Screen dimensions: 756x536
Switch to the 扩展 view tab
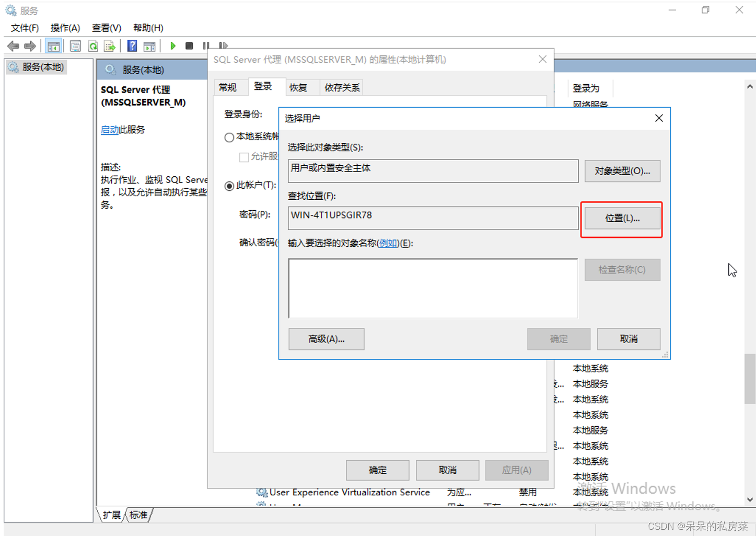[112, 515]
